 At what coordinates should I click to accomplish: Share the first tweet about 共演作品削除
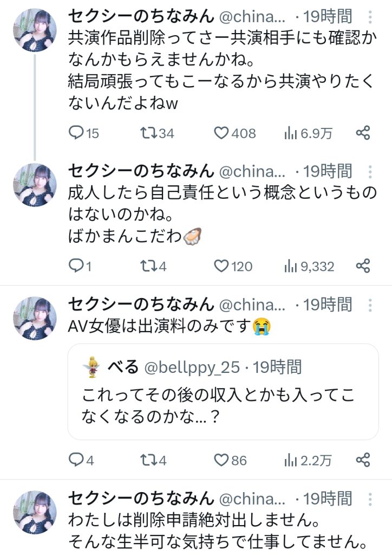(363, 133)
